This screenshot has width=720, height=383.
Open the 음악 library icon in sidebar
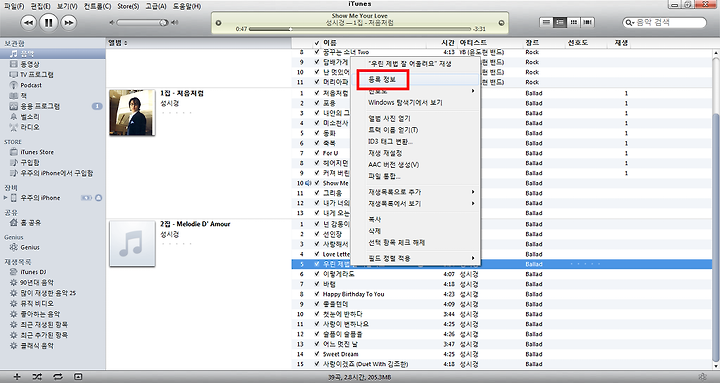coord(14,54)
